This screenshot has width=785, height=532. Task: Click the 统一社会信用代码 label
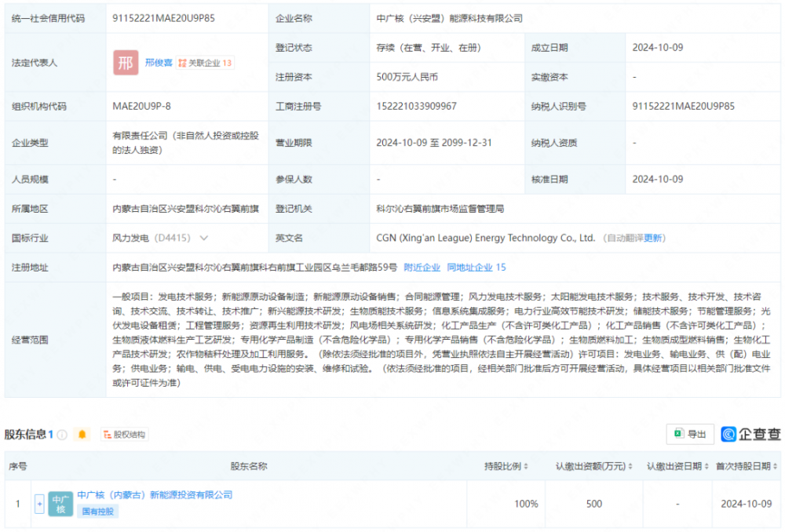(48, 19)
